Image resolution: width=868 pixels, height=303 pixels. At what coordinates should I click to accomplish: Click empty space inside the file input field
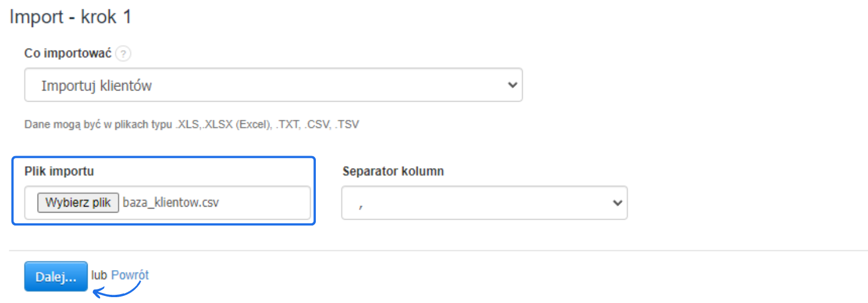coord(271,203)
